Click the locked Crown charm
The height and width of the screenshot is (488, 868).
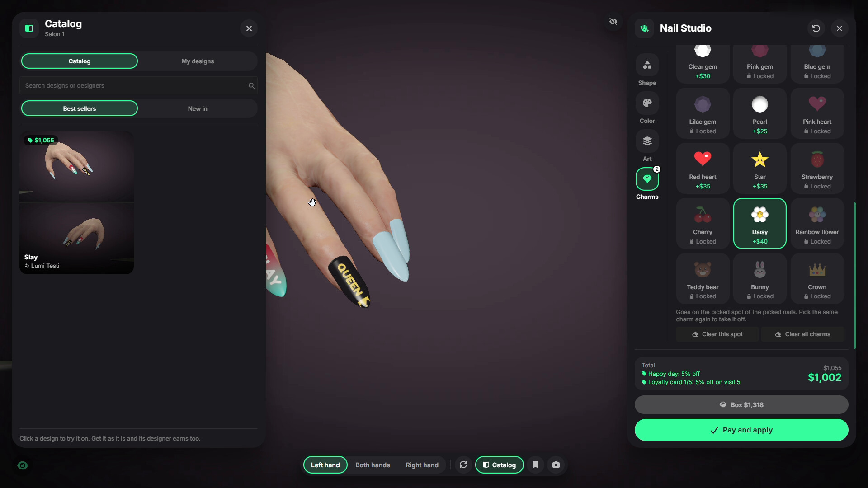pos(817,278)
